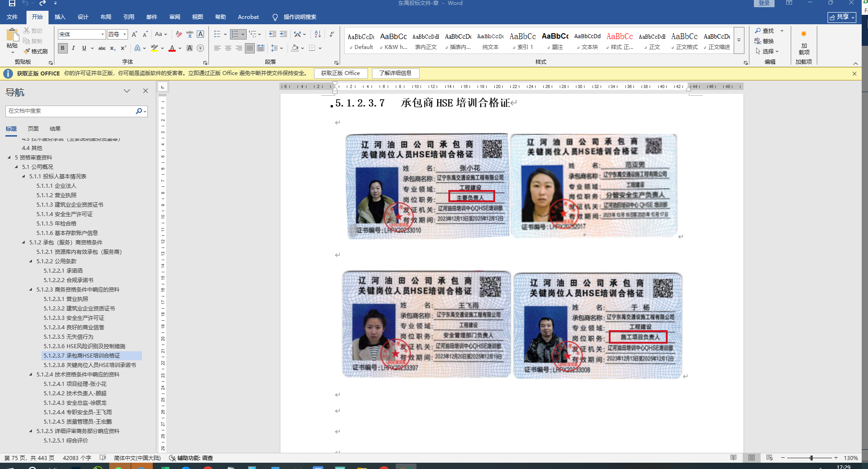Viewport: 868px width, 469px height.
Task: Toggle show/hide paragraph marks
Action: (332, 34)
